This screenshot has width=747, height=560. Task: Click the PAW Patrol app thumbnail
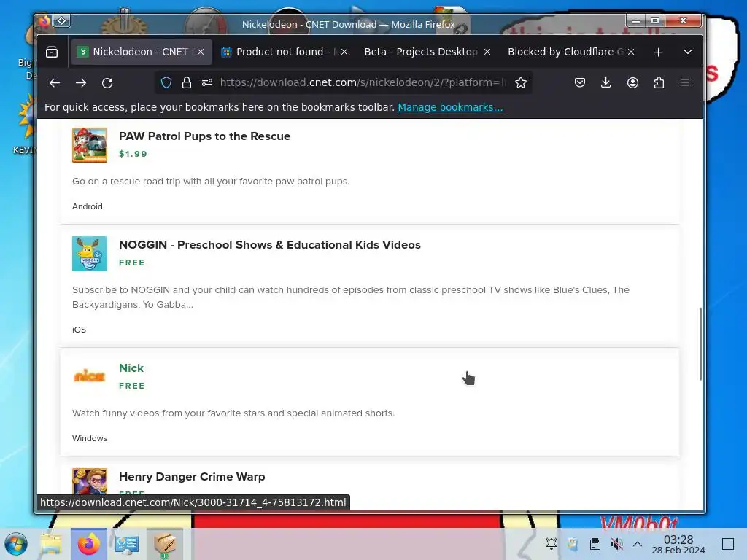pyautogui.click(x=90, y=145)
